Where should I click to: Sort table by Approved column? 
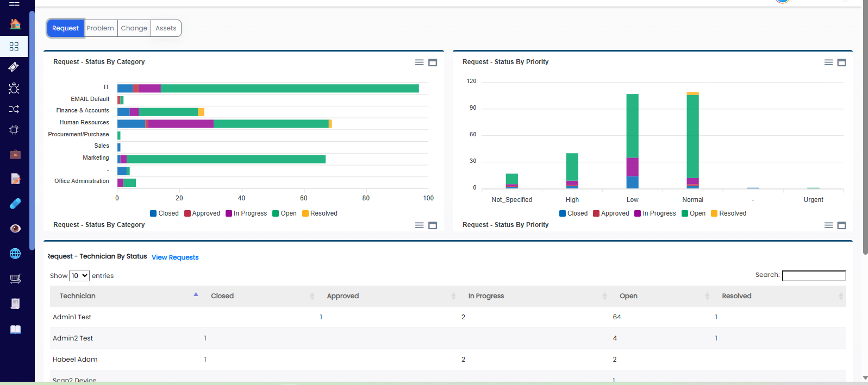(389, 296)
